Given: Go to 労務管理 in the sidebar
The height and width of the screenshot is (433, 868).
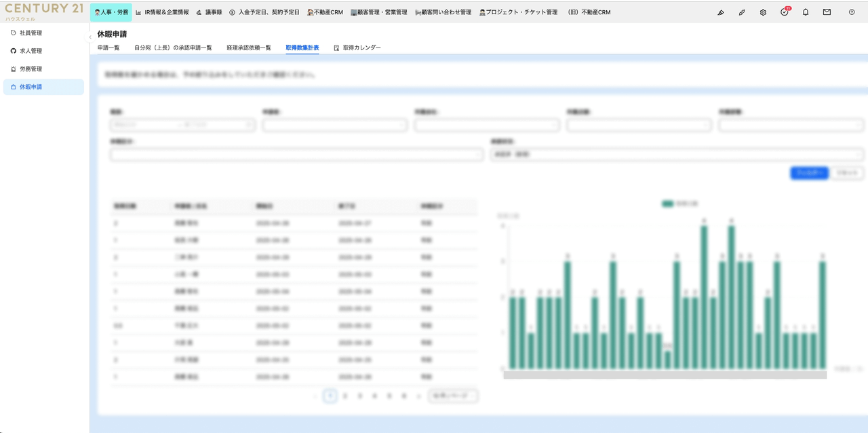Looking at the screenshot, I should [x=31, y=69].
